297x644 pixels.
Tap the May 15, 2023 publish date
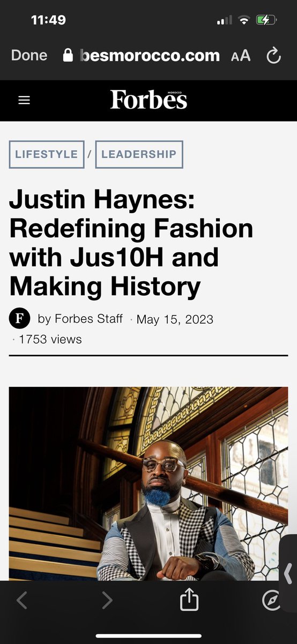pos(175,319)
